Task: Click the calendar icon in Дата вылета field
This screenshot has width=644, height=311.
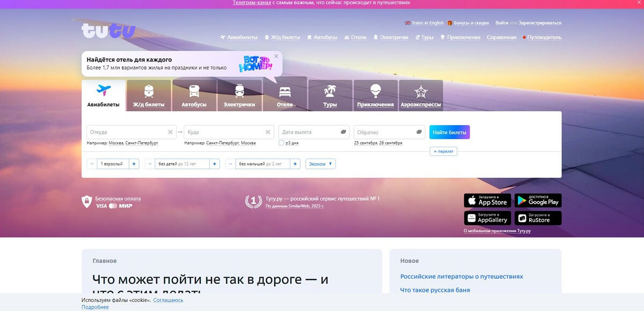Action: pyautogui.click(x=343, y=132)
